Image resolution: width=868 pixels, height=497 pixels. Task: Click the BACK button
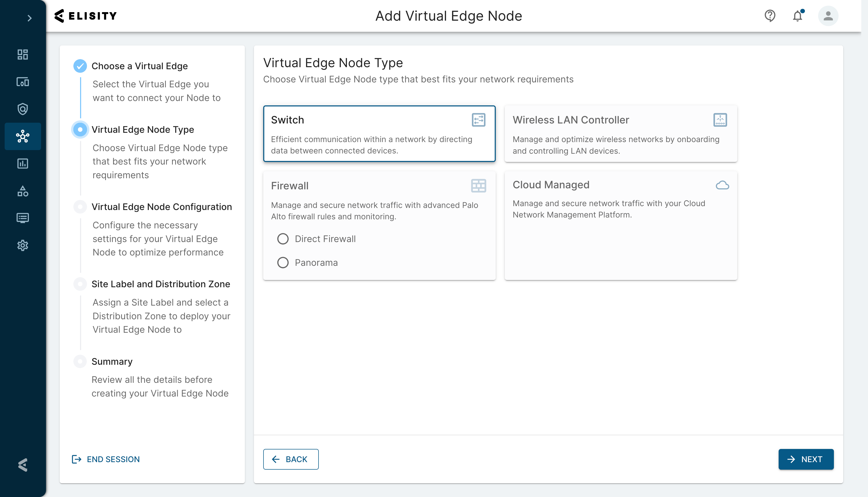pos(291,459)
